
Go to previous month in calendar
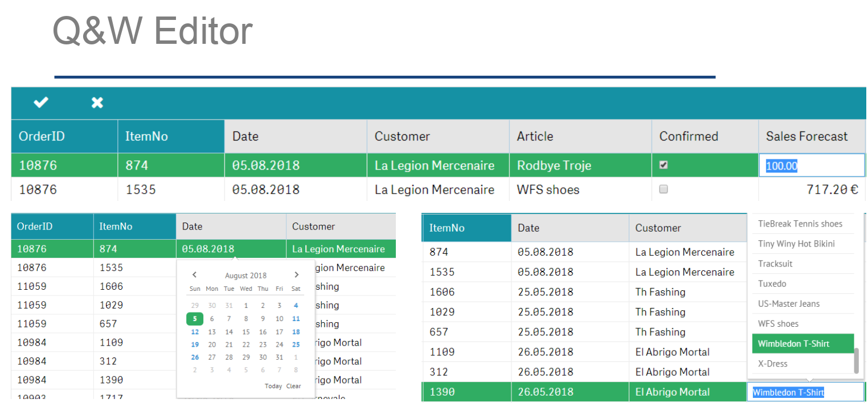point(194,275)
